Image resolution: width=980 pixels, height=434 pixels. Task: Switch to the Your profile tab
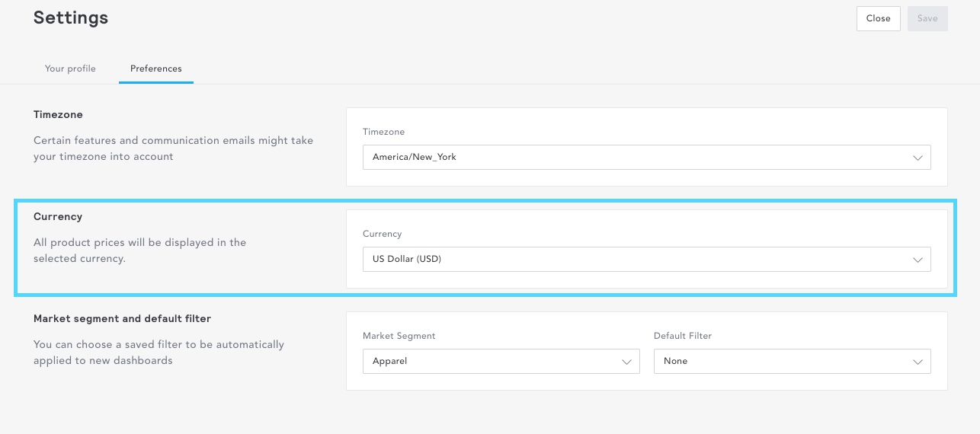[x=70, y=69]
